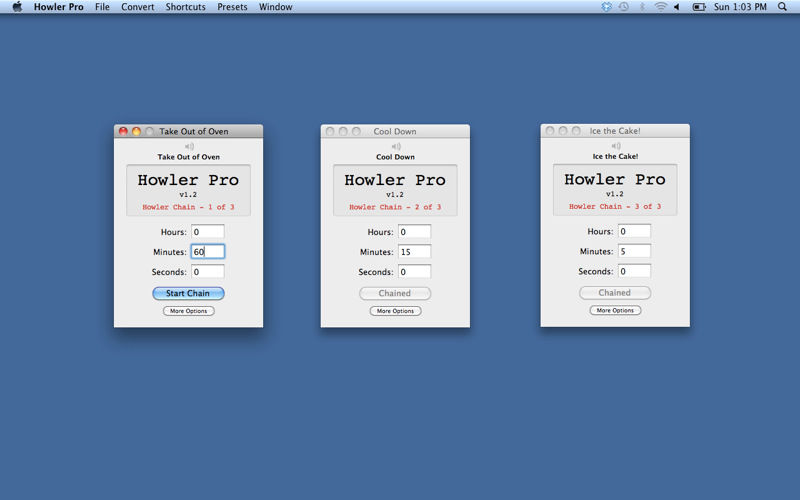
Task: Click the Cool Down label under speaker
Action: tap(395, 157)
